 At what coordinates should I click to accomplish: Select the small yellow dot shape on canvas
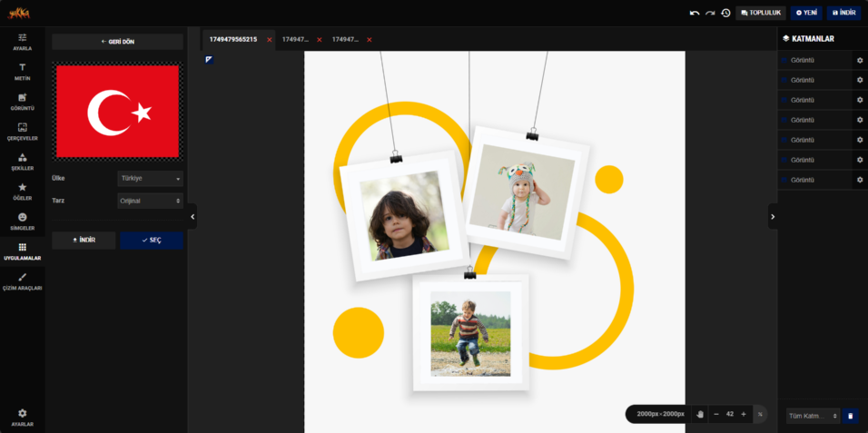click(609, 180)
